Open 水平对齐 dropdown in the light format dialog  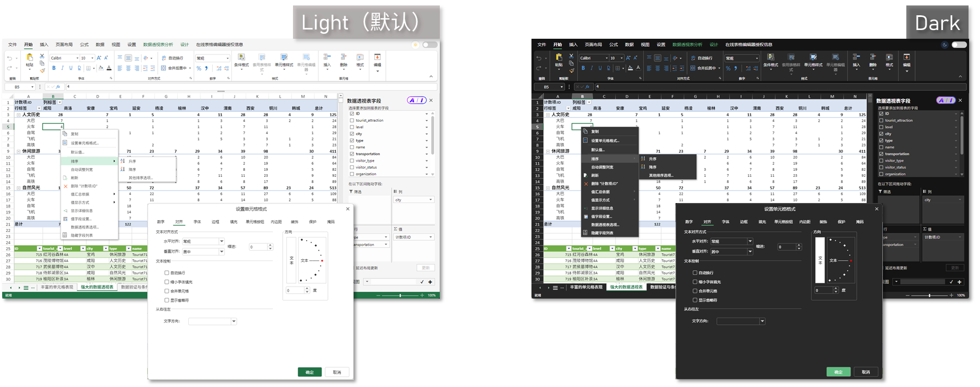point(222,241)
